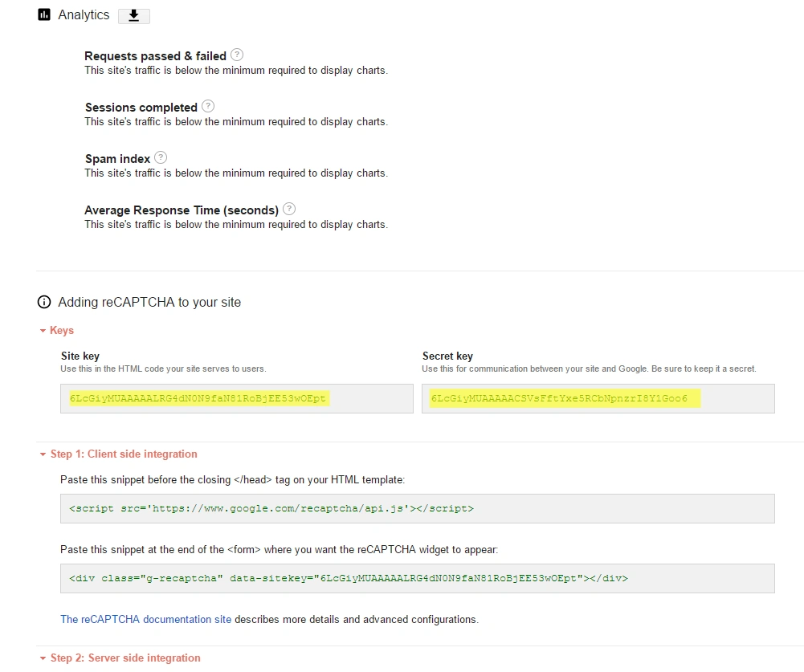Screen dimensions: 804x672
Task: Show help for Average Response Time
Action: [x=289, y=210]
